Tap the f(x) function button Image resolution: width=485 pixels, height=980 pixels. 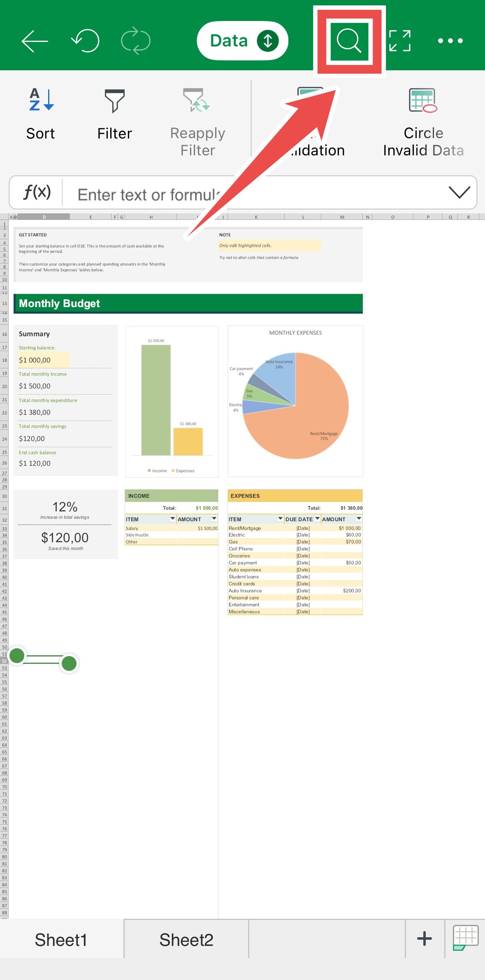37,192
